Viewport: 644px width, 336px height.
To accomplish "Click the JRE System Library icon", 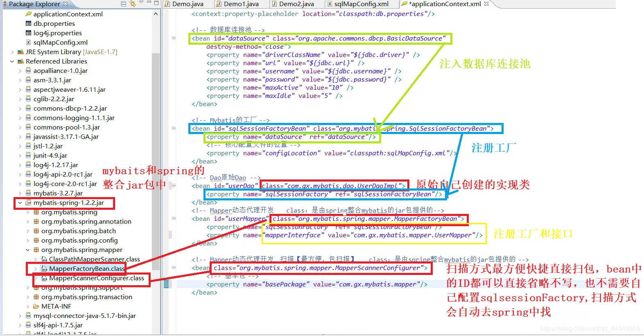I will coord(20,52).
